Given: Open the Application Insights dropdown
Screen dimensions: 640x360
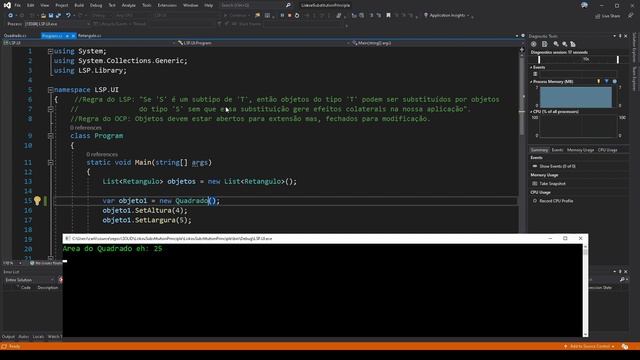Looking at the screenshot, I should point(448,16).
